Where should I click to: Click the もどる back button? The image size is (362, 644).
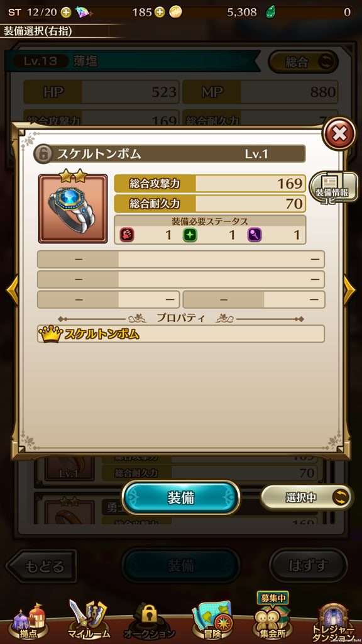41,566
